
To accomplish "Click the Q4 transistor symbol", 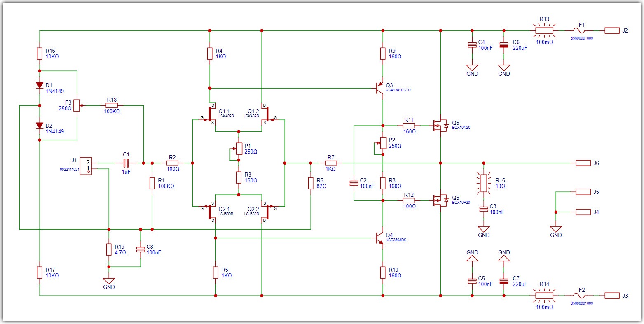I will (x=379, y=238).
